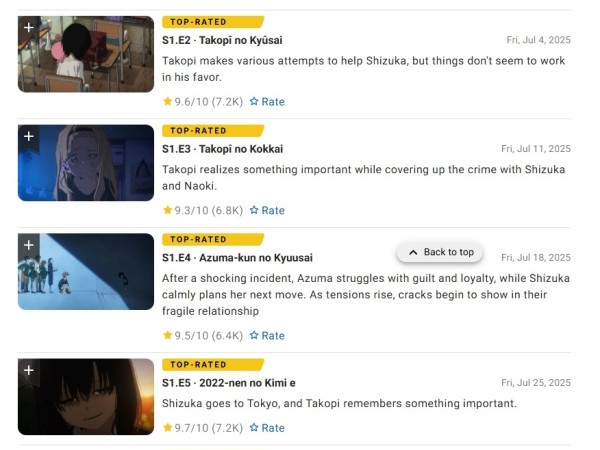Open the S1.E2 classroom thumbnail
The image size is (600, 450).
86,54
